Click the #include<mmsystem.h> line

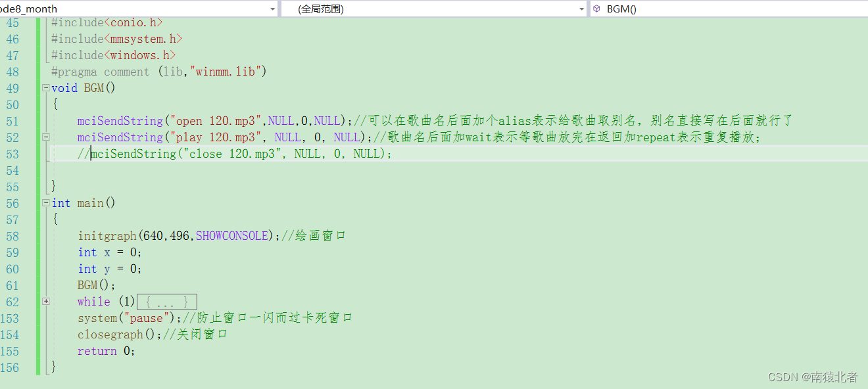click(116, 39)
